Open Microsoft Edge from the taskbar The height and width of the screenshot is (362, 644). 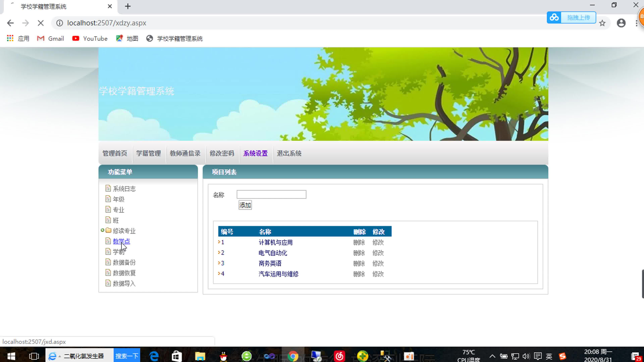pyautogui.click(x=153, y=356)
